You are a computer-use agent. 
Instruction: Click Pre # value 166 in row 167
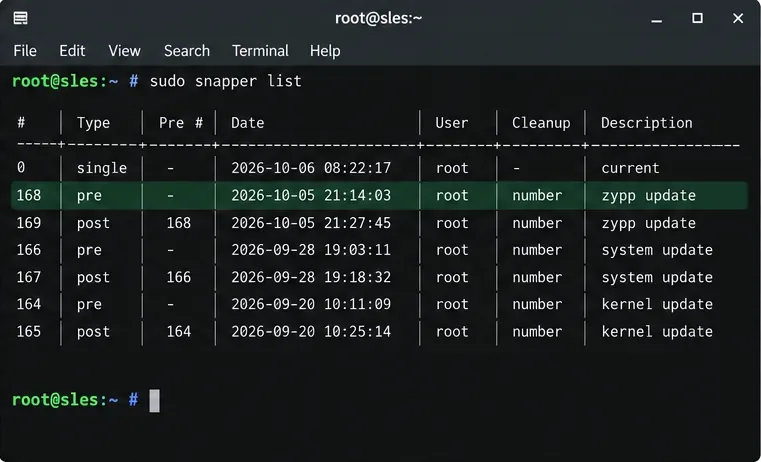(179, 278)
